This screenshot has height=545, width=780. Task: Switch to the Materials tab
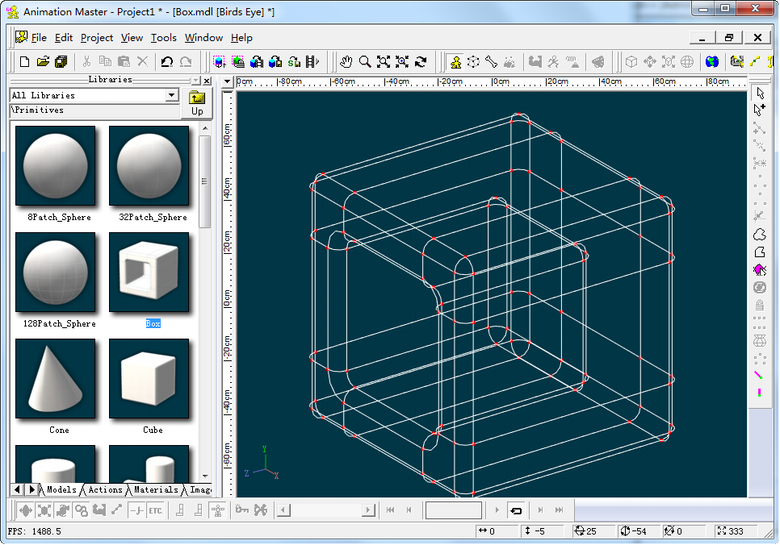(x=156, y=490)
